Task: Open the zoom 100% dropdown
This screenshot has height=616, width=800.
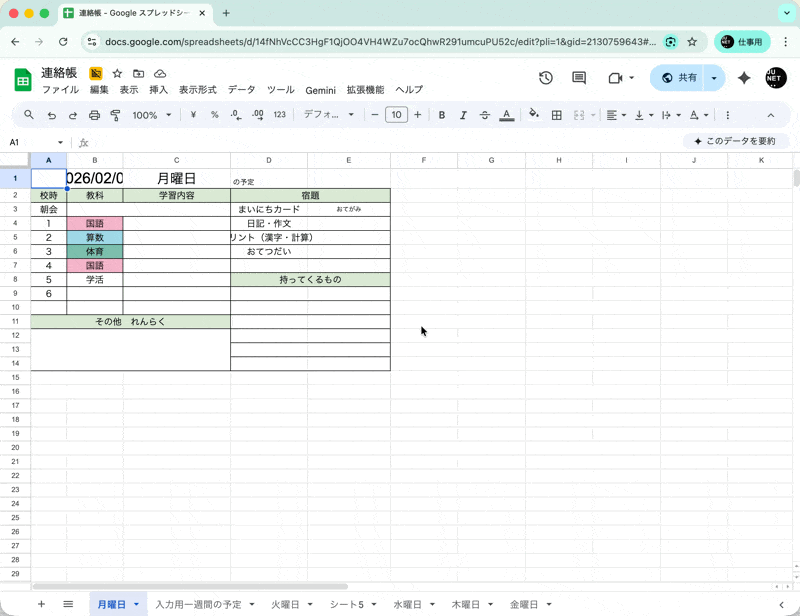Action: click(x=152, y=115)
